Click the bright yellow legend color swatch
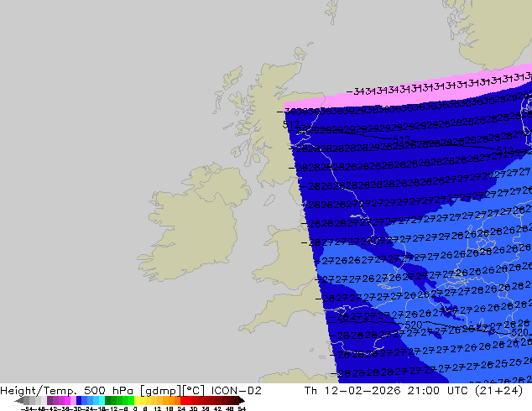The image size is (532, 411). [138, 400]
